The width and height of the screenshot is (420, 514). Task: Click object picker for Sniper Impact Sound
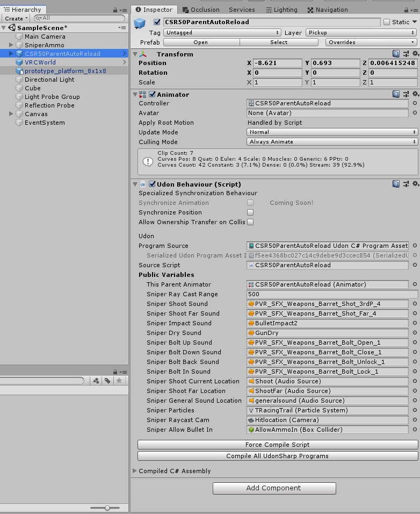(x=415, y=323)
